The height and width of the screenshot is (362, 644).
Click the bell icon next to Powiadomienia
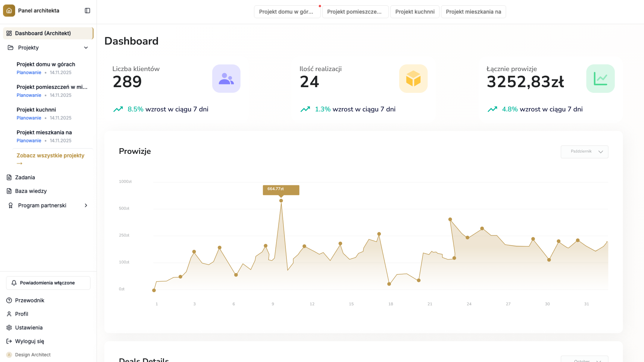14,283
